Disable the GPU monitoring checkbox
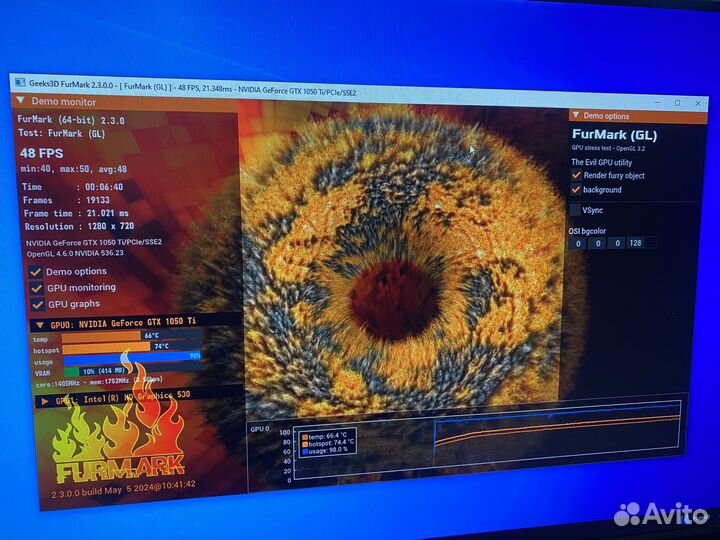Screen dimensions: 720x540 [36, 288]
